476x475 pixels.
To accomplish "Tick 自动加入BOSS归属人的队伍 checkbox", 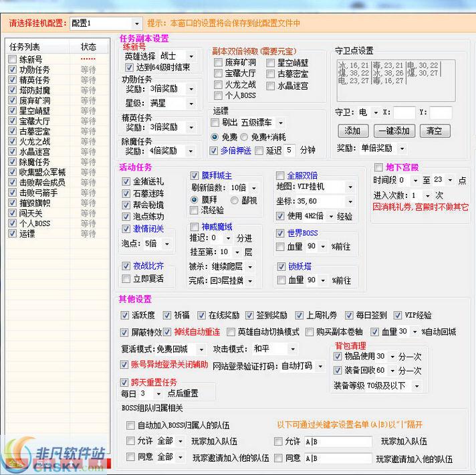I will click(x=130, y=425).
